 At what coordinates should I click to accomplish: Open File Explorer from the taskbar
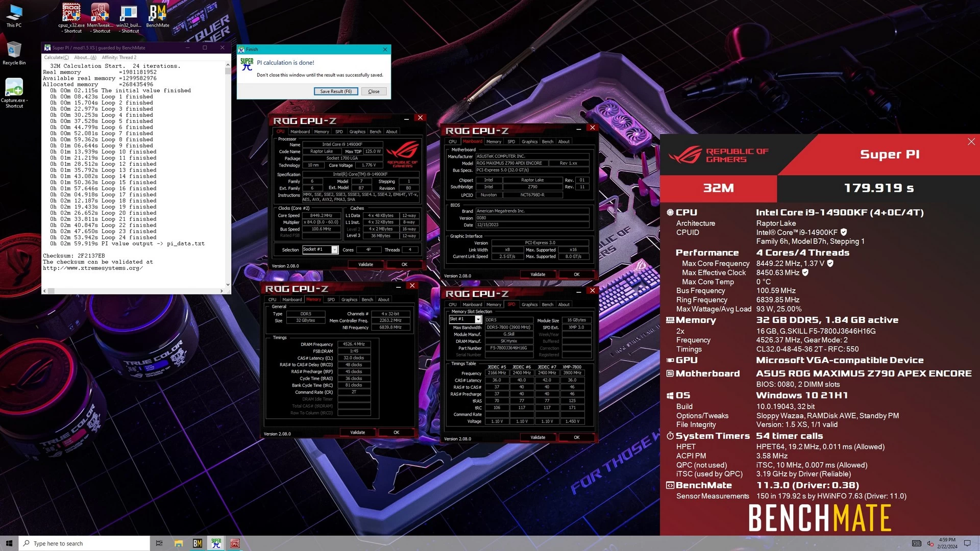179,543
